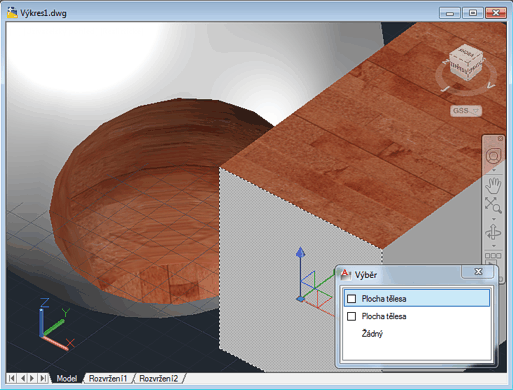Image resolution: width=513 pixels, height=390 pixels.
Task: Close the Výběr selection dialog
Action: (478, 272)
